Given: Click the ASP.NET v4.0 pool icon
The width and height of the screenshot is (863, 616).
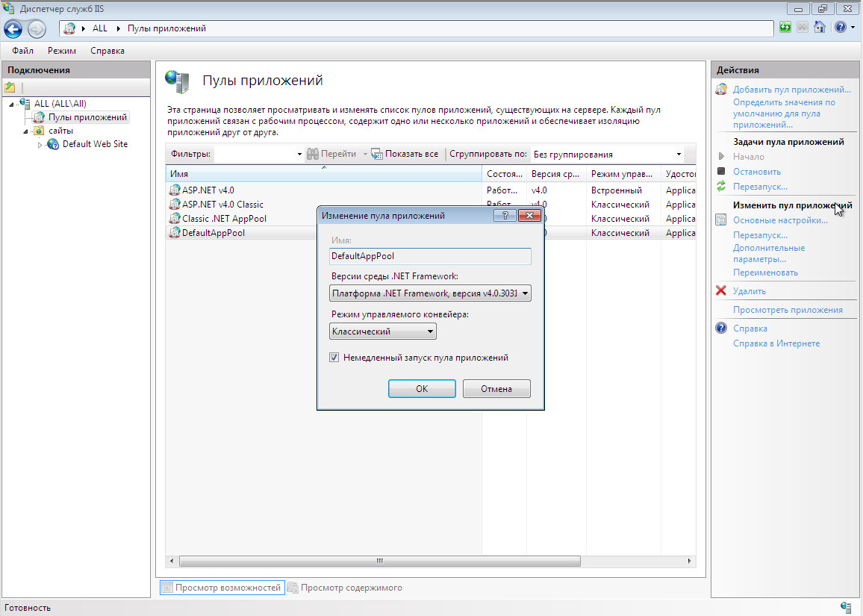Looking at the screenshot, I should click(x=175, y=190).
